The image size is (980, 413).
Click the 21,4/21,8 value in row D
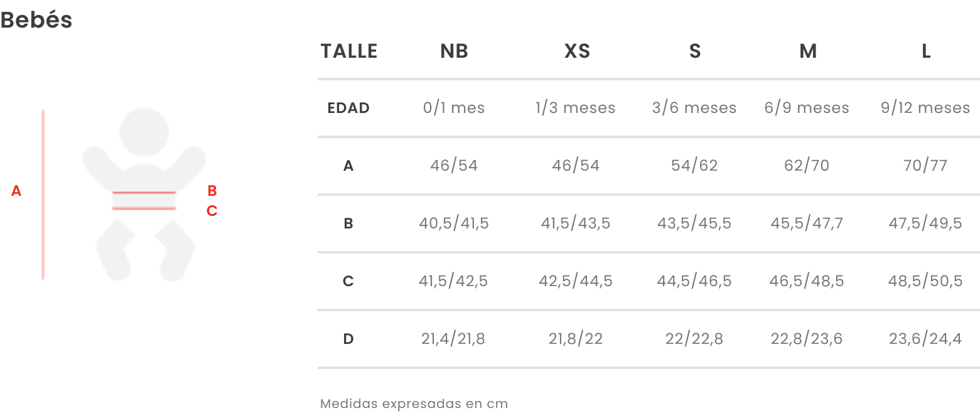click(453, 339)
